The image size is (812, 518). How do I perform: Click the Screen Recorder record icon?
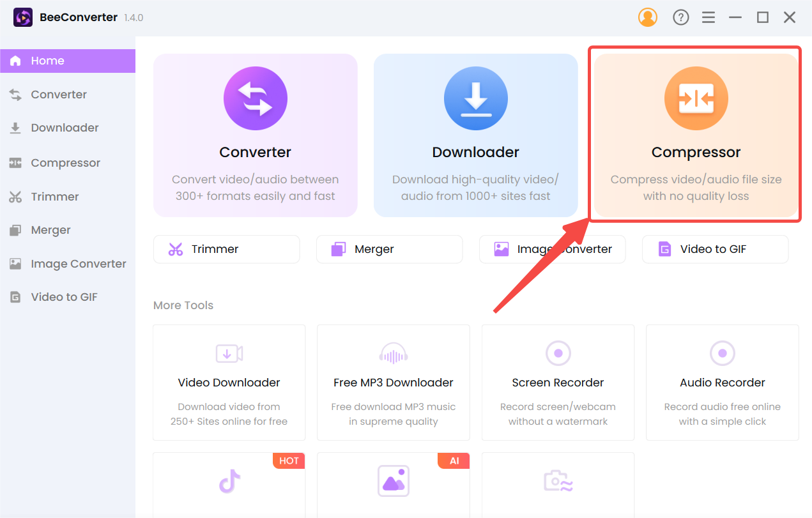pyautogui.click(x=558, y=353)
